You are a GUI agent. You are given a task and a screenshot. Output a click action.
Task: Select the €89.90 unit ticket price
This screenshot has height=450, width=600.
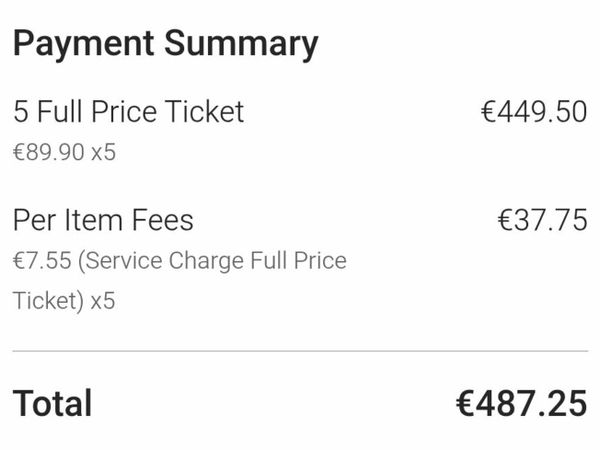(49, 152)
